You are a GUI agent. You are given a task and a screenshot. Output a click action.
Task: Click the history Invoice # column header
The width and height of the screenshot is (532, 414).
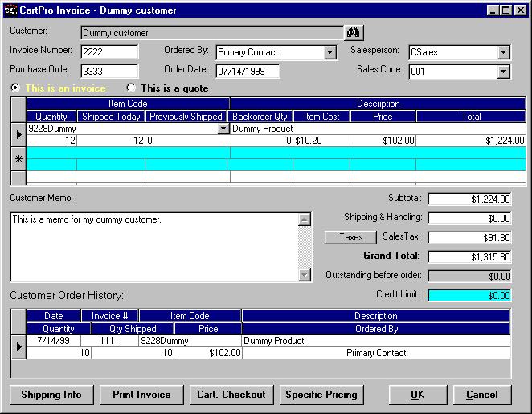point(109,316)
